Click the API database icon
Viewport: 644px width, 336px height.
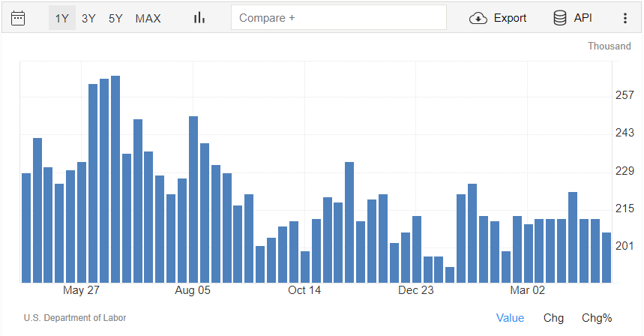tap(560, 18)
